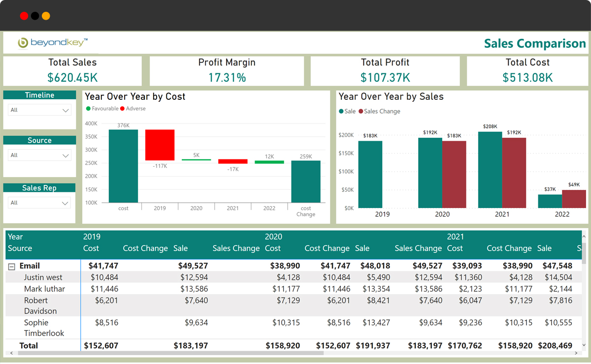Expand the Sales Rep filter dropdown
Viewport: 591px width, 364px height.
40,203
